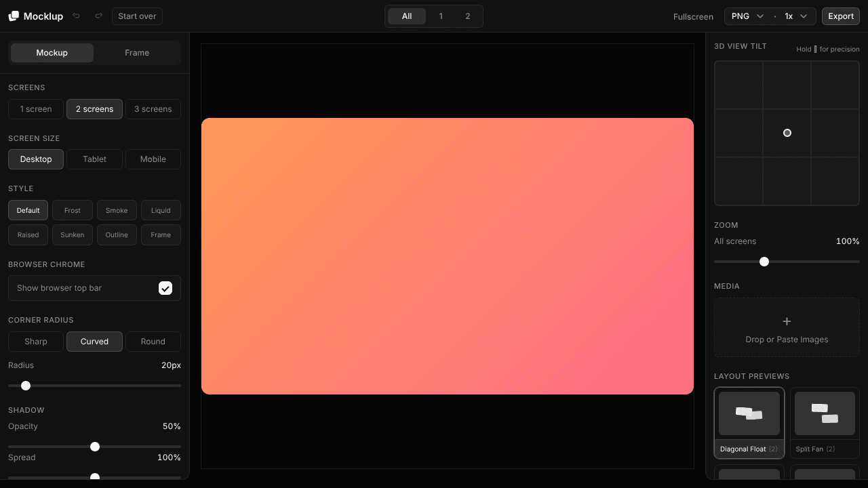
Task: Select the 3 screens option
Action: pos(153,109)
